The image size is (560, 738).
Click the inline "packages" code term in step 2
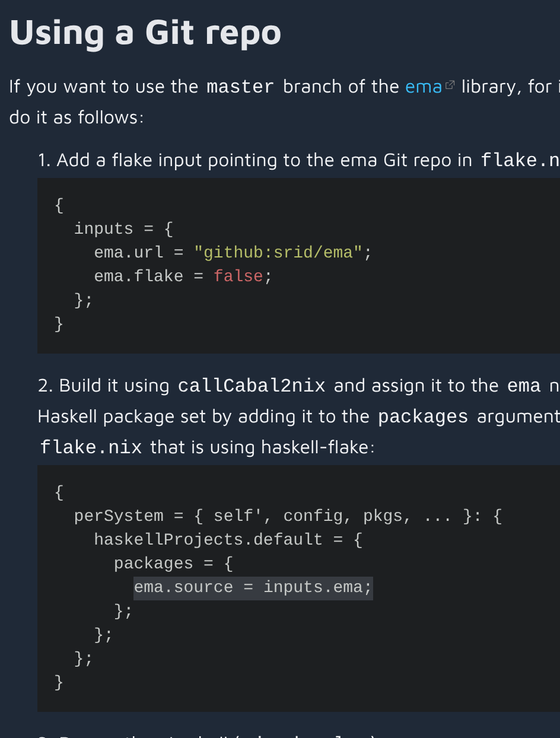tap(423, 416)
